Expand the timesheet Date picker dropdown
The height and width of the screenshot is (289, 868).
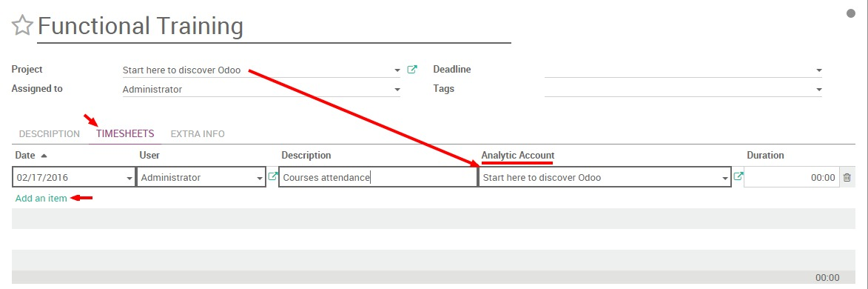129,179
